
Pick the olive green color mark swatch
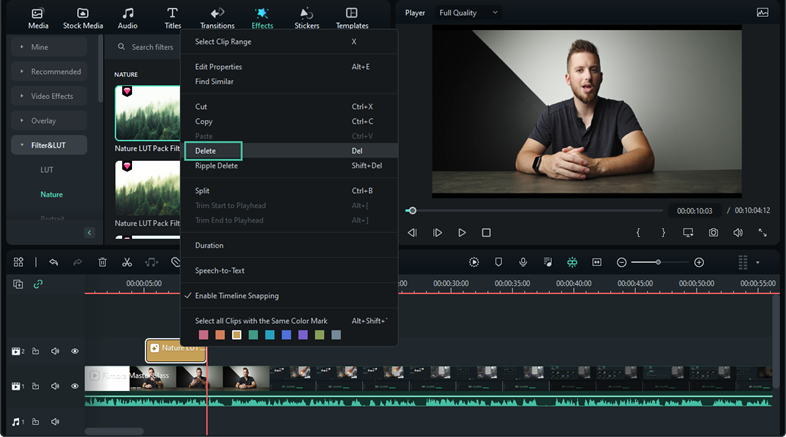[319, 335]
